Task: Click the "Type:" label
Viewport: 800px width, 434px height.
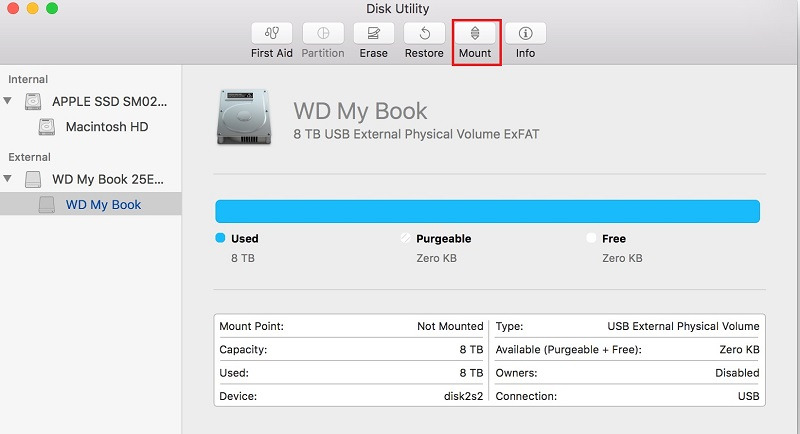Action: [x=509, y=326]
